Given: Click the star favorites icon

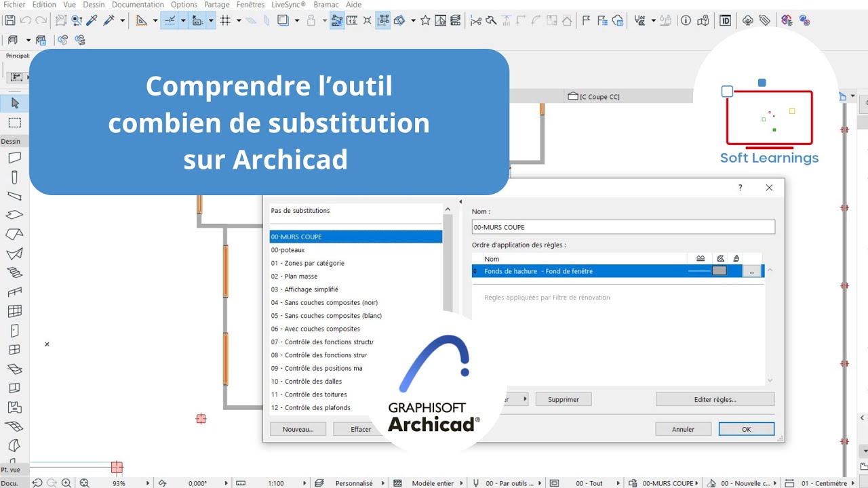Looking at the screenshot, I should pos(425,20).
